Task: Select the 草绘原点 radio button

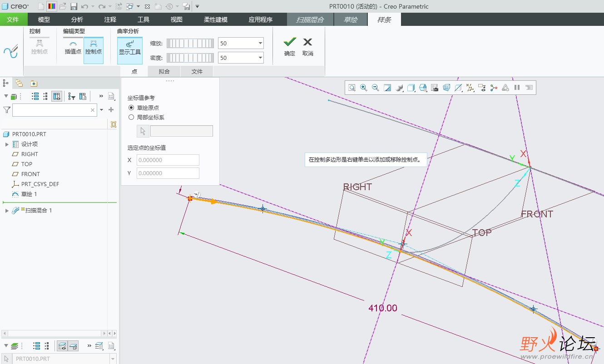Action: click(x=131, y=108)
